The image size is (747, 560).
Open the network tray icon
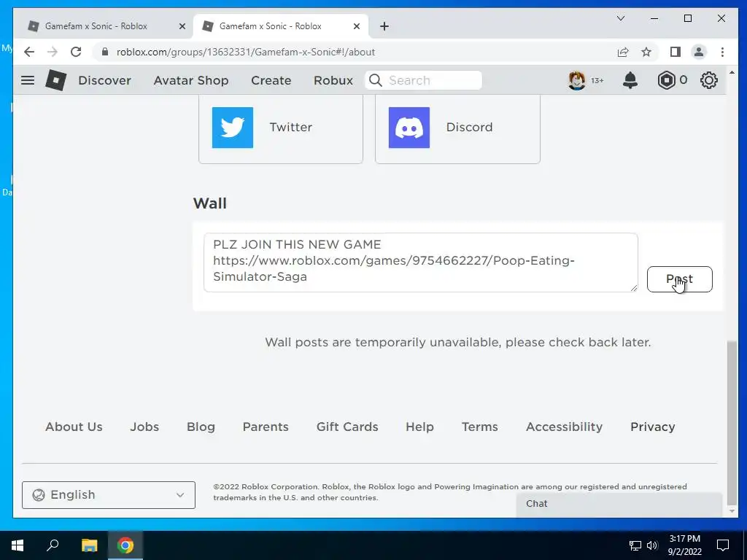(635, 545)
